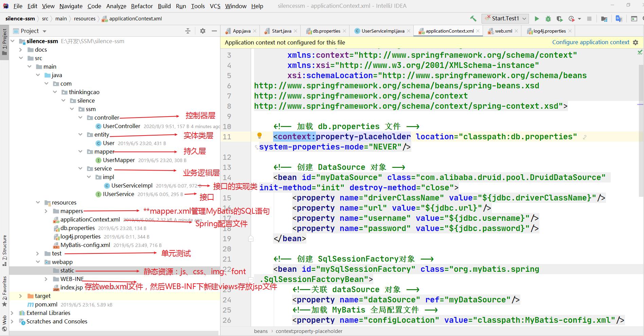Click the Build Project hammer icon
The image size is (644, 336).
coord(473,18)
